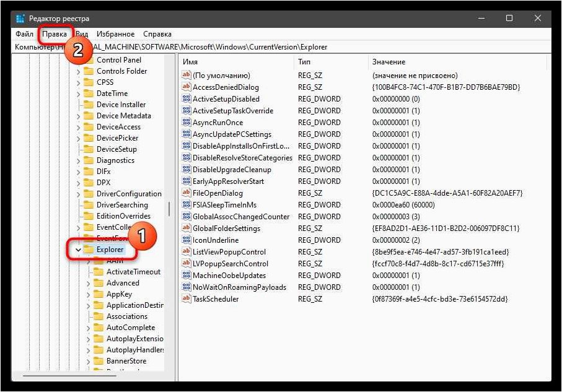This screenshot has width=562, height=392.
Task: Click folder icon of BannerStore subkey
Action: [x=98, y=361]
